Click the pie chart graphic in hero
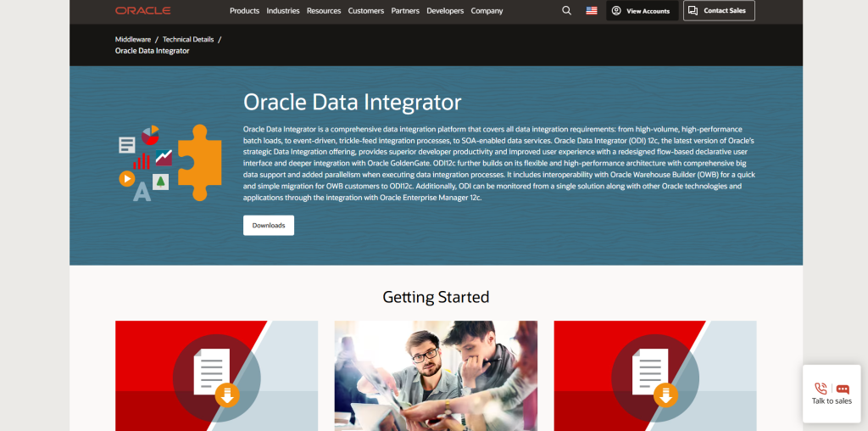 click(x=150, y=135)
